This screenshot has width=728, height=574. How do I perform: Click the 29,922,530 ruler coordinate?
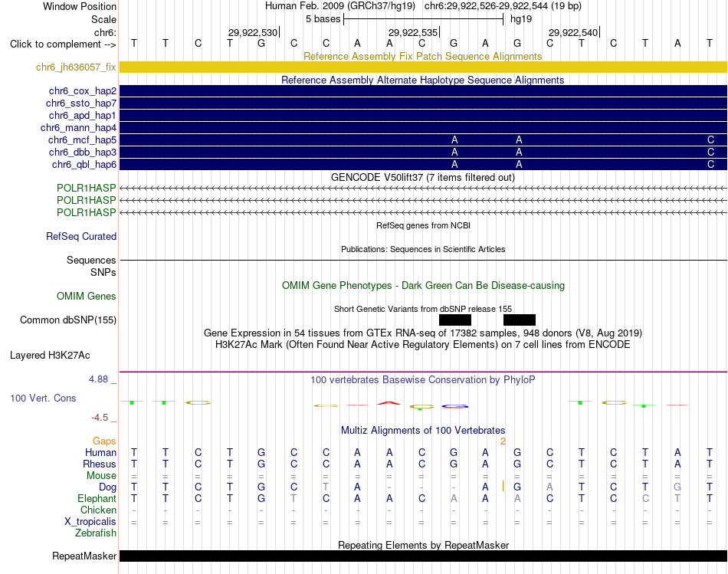click(253, 32)
